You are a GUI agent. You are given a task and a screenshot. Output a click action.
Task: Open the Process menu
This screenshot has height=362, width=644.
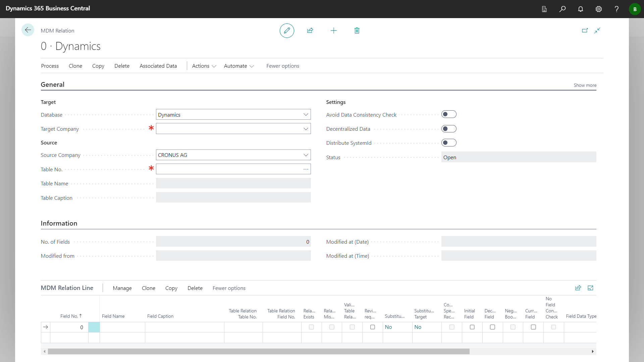[50, 66]
